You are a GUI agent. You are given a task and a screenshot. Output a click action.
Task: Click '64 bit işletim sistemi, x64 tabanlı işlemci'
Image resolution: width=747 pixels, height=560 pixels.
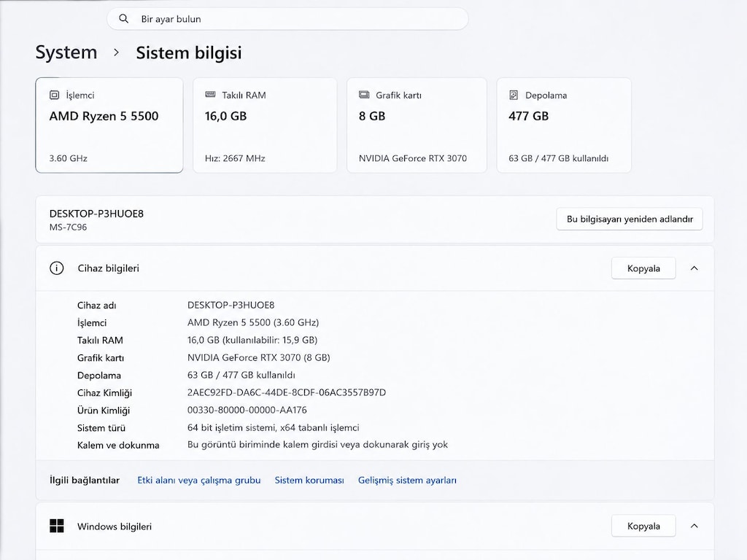click(274, 427)
